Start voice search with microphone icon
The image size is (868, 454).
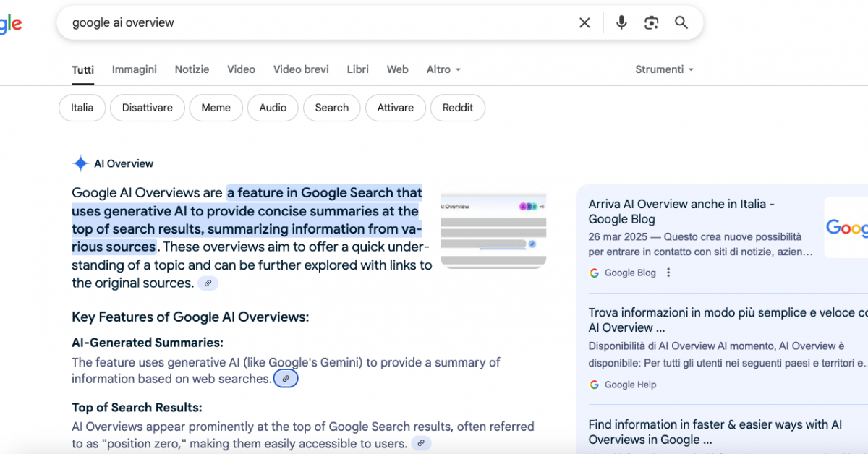[621, 23]
